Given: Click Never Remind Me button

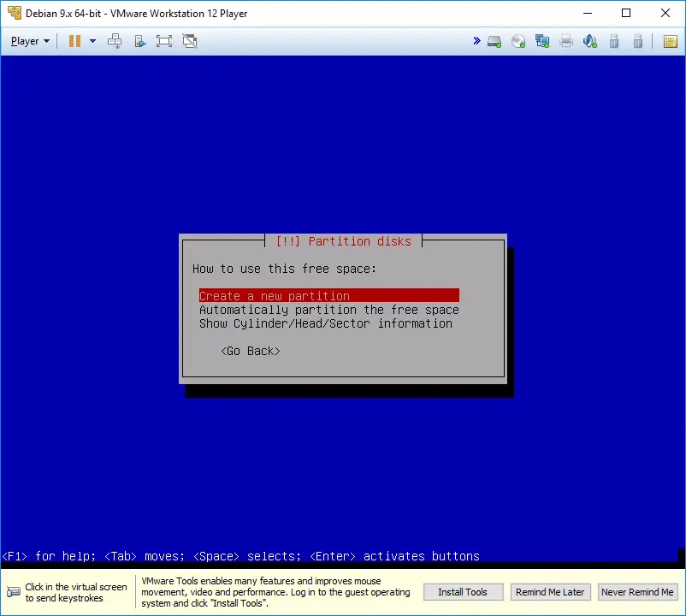Looking at the screenshot, I should 637,592.
